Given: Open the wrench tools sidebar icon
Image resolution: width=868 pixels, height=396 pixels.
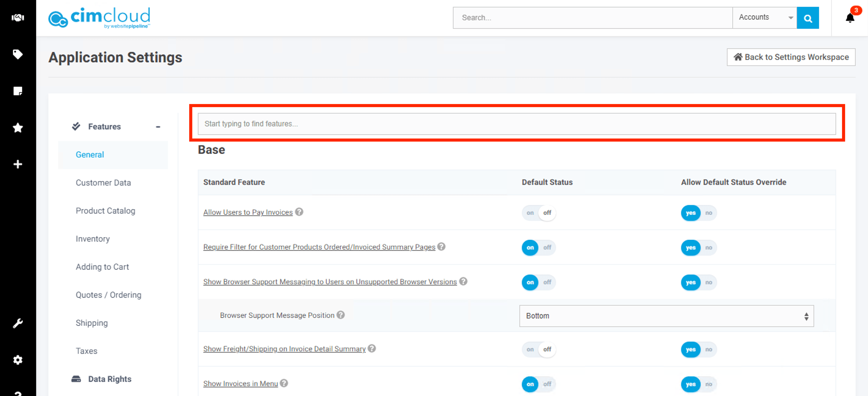Looking at the screenshot, I should click(17, 323).
